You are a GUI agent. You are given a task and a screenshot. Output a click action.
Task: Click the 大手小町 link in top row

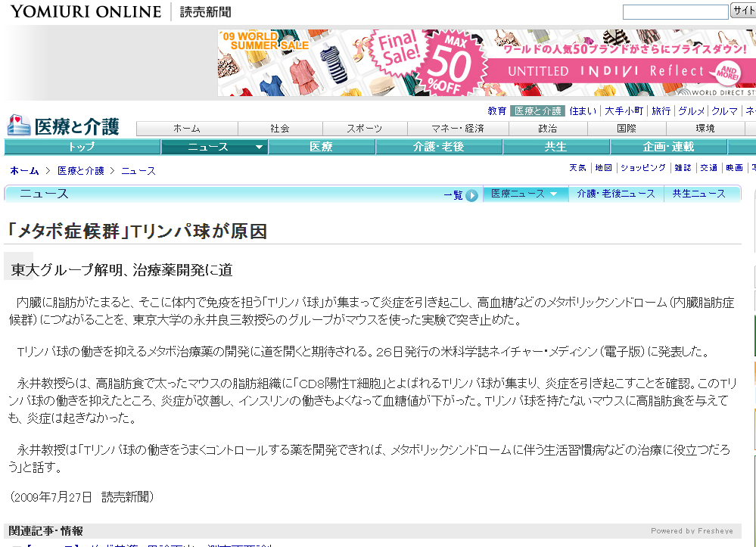624,111
